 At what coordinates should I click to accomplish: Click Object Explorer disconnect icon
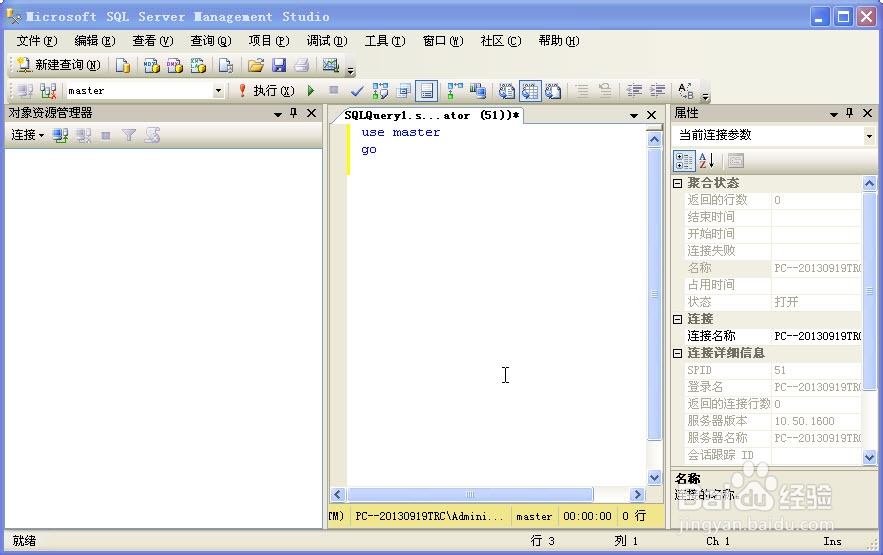pos(83,135)
